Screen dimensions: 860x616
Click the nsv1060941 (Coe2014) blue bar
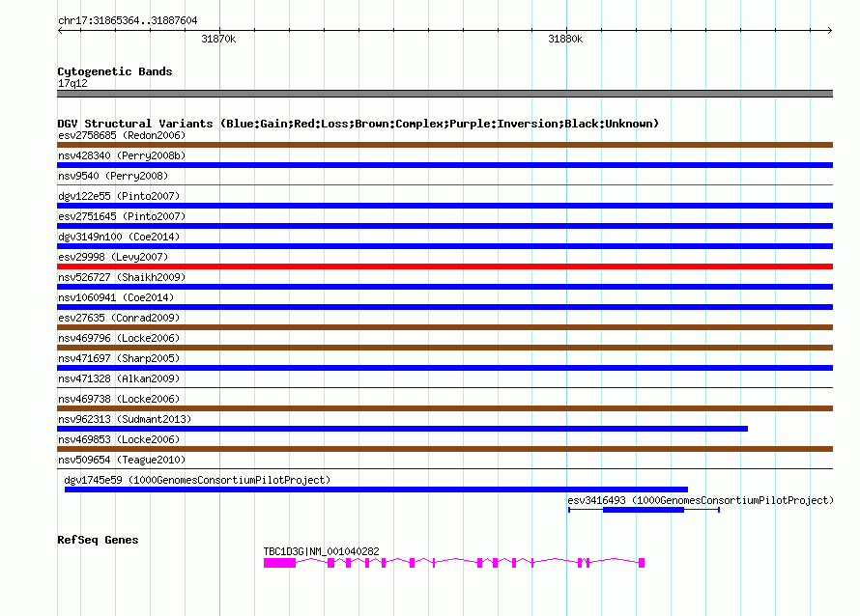click(444, 307)
